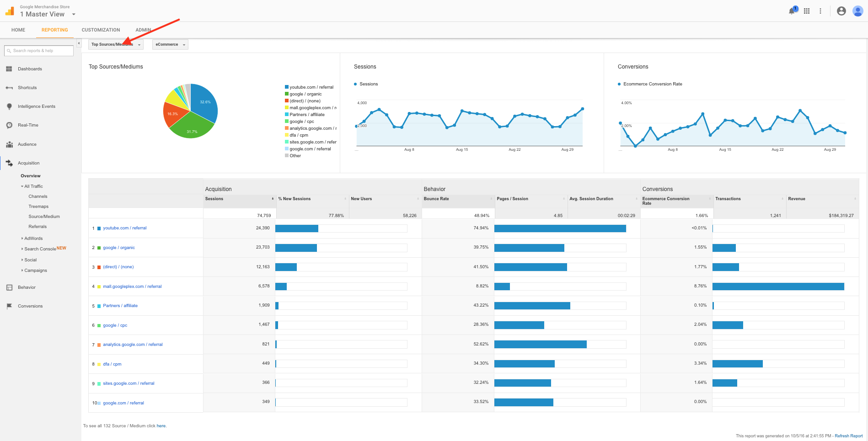Select the Real-Time report icon
This screenshot has width=868, height=441.
tap(10, 125)
